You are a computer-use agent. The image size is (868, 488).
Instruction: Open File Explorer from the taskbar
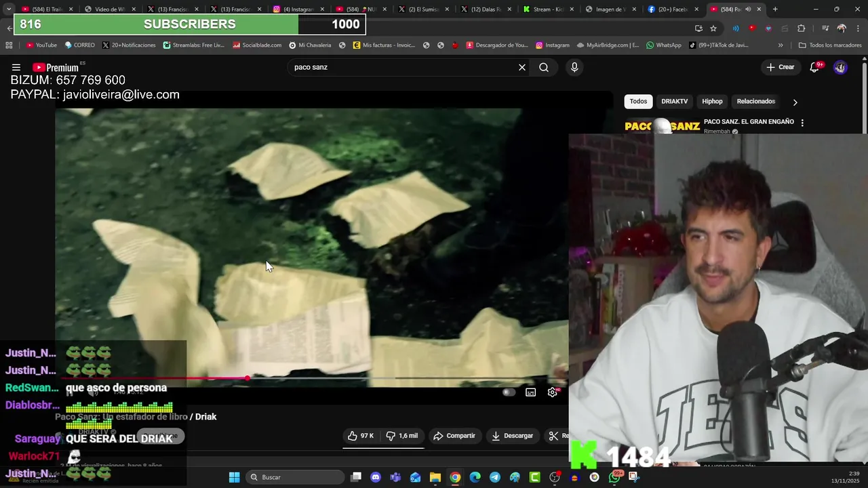(x=435, y=477)
